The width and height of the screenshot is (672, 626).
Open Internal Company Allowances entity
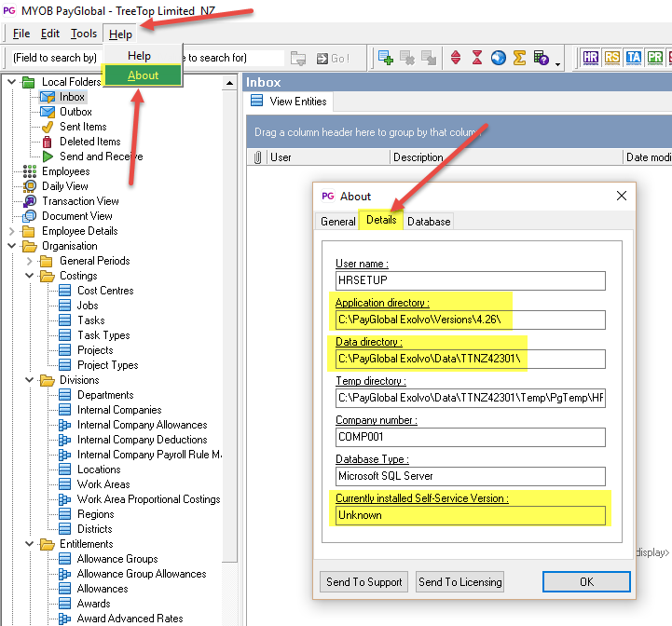[142, 425]
